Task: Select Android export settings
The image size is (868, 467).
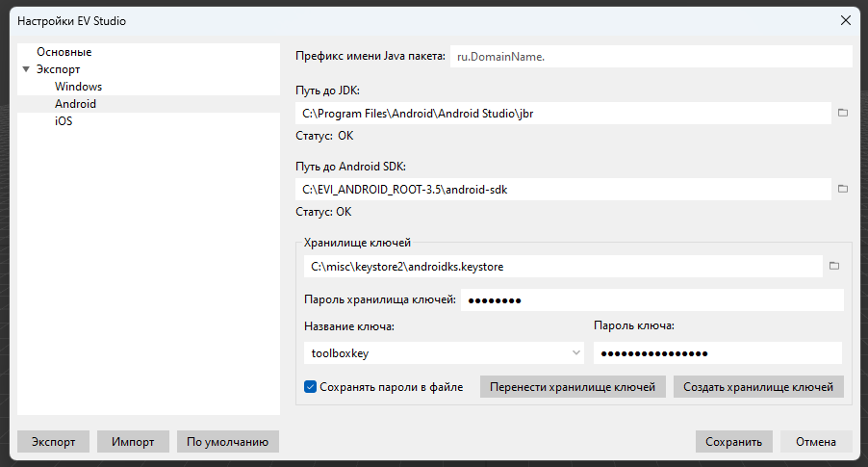Action: pyautogui.click(x=75, y=104)
